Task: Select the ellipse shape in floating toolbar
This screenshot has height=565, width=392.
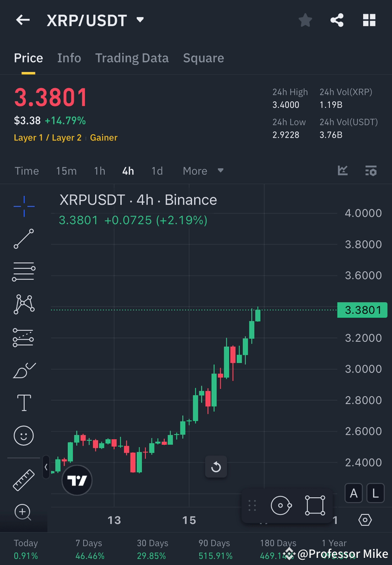Action: (x=281, y=505)
